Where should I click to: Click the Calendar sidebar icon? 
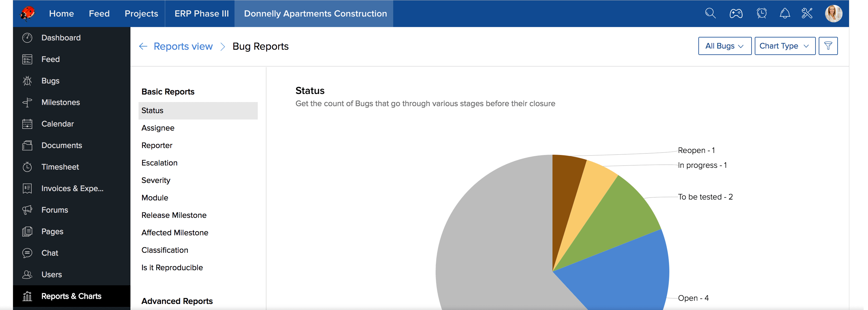(x=27, y=124)
